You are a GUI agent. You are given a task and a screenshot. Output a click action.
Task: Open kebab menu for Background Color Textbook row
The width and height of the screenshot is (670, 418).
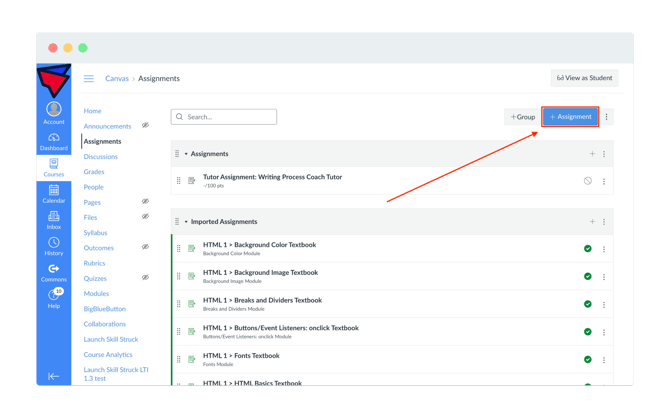coord(604,249)
